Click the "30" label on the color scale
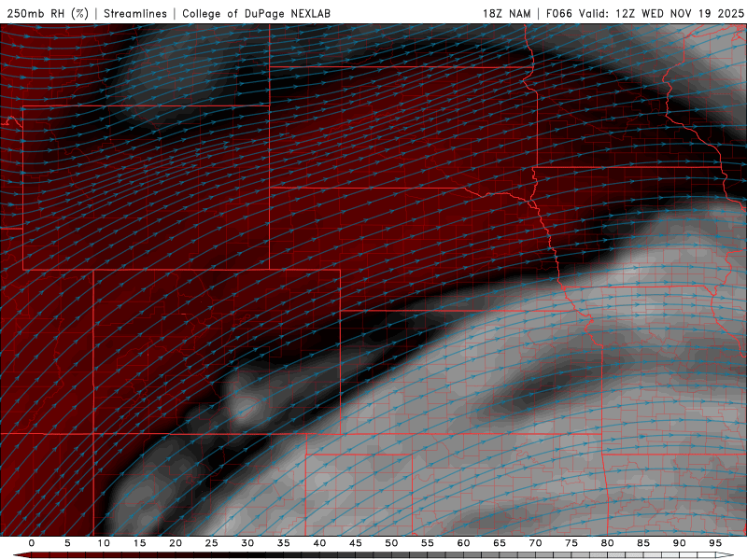 (x=247, y=543)
